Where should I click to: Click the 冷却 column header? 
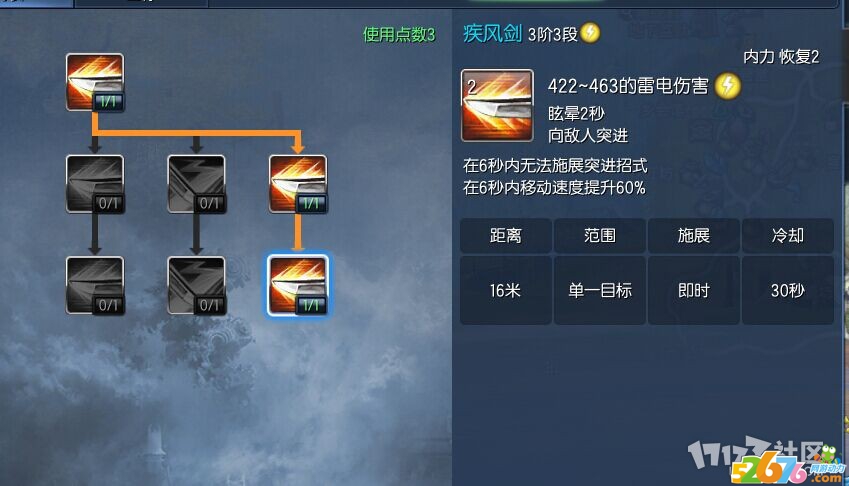click(788, 235)
